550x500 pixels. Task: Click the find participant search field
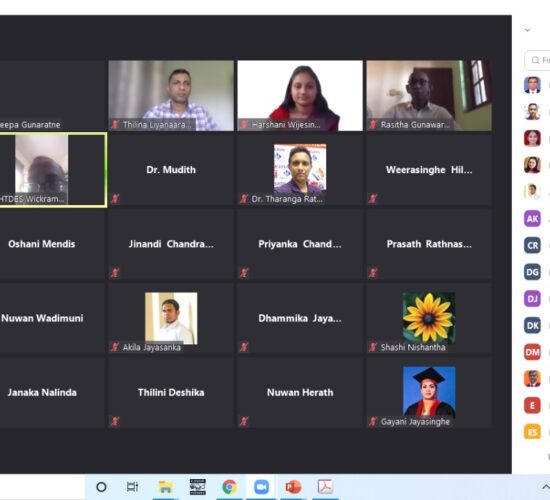pyautogui.click(x=537, y=60)
